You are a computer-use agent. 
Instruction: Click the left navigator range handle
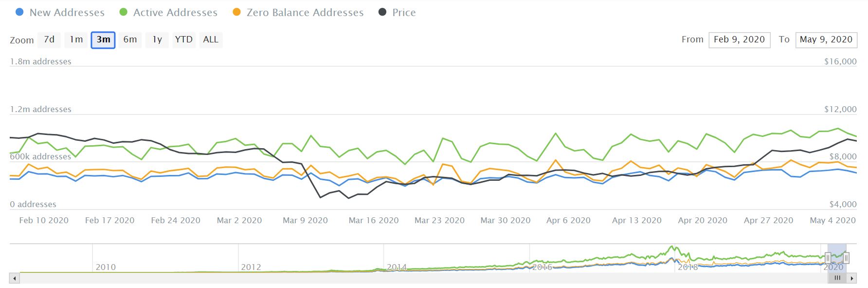(x=828, y=258)
